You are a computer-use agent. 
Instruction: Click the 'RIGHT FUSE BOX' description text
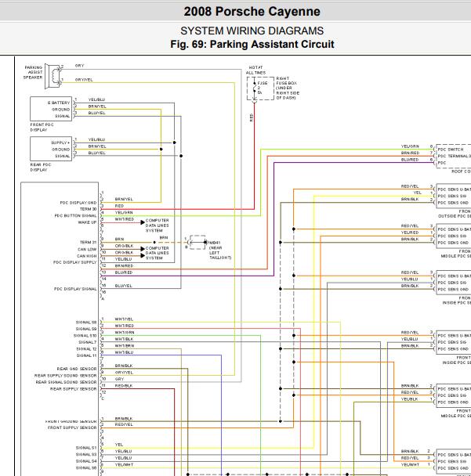[288, 88]
